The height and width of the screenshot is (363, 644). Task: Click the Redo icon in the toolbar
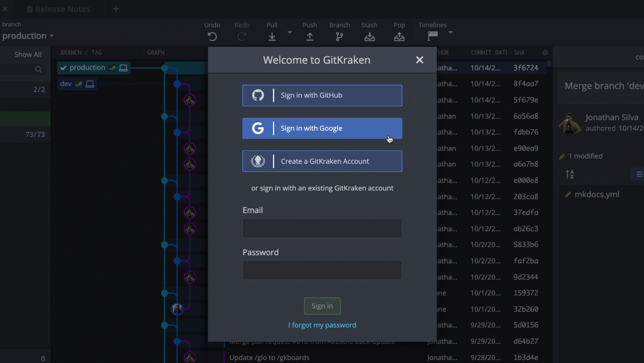coord(242,36)
